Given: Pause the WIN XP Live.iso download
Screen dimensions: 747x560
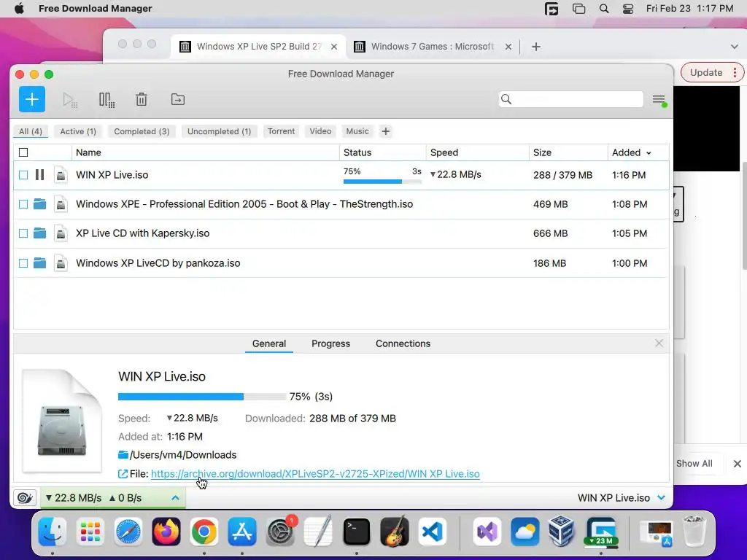Looking at the screenshot, I should pyautogui.click(x=39, y=175).
